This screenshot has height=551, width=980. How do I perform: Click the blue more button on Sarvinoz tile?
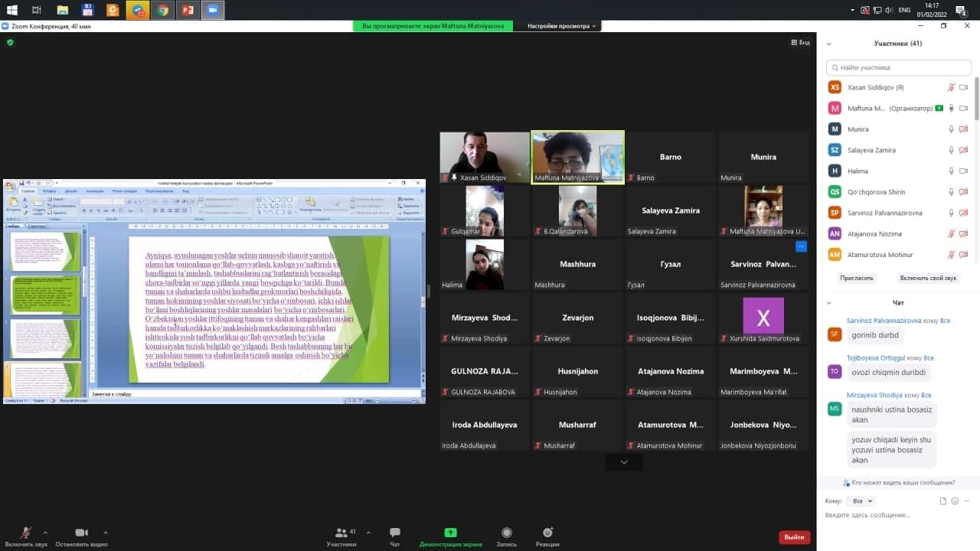[x=801, y=246]
